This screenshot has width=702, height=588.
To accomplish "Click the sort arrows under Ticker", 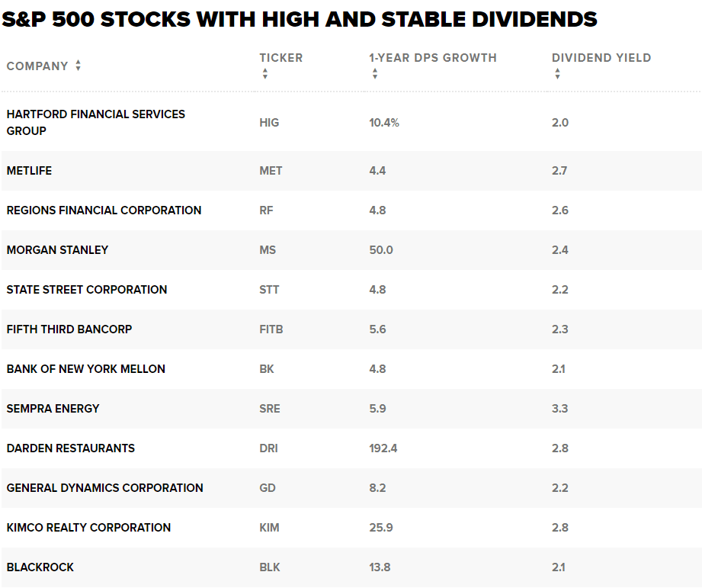I will coord(265,74).
